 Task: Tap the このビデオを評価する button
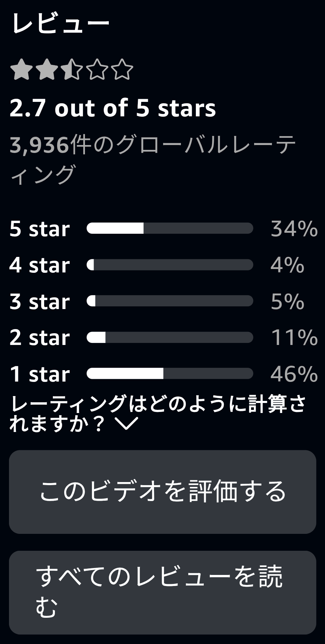pos(162,492)
